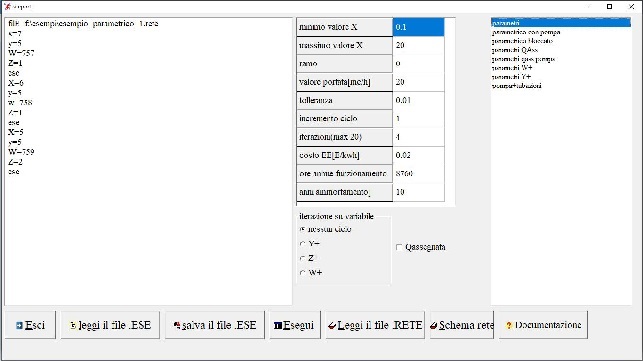Click the 'valore portata[mc/h]' label cell
Viewport: 643px width, 361px height.
pos(344,82)
